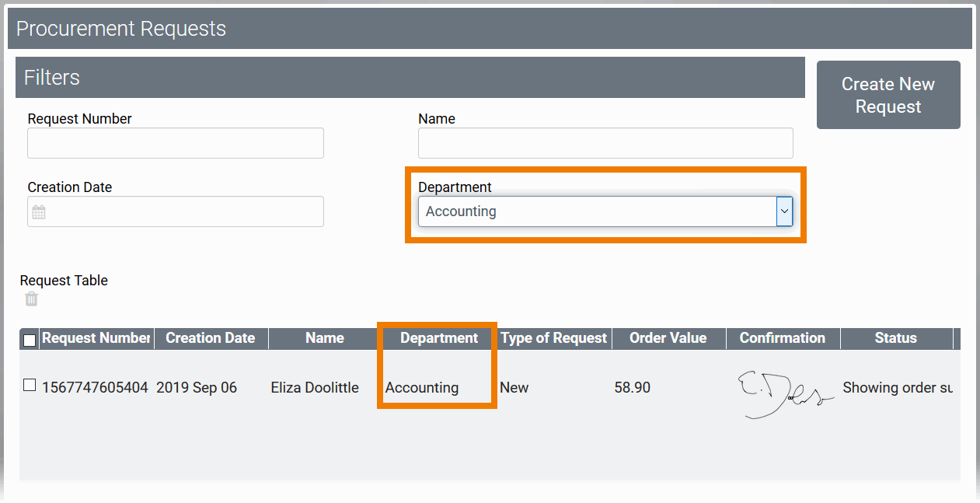Click into the Name filter field
The image size is (980, 503).
(x=605, y=143)
